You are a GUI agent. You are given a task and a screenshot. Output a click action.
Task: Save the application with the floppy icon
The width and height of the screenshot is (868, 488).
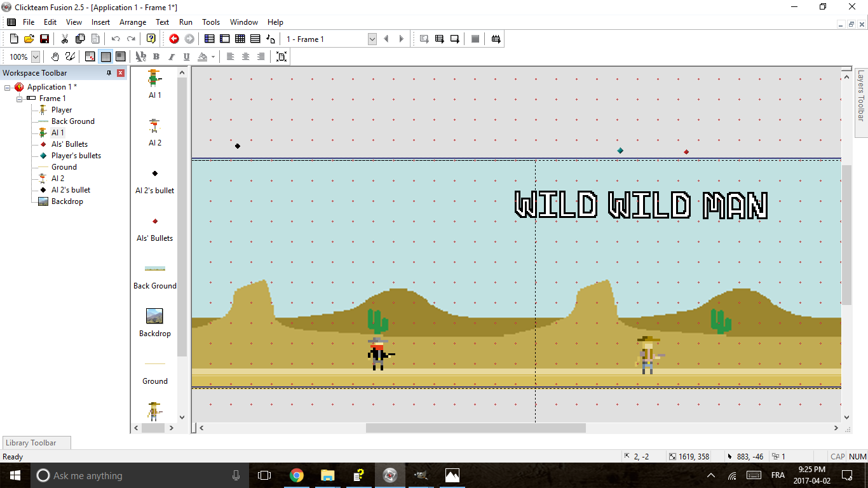coord(44,39)
